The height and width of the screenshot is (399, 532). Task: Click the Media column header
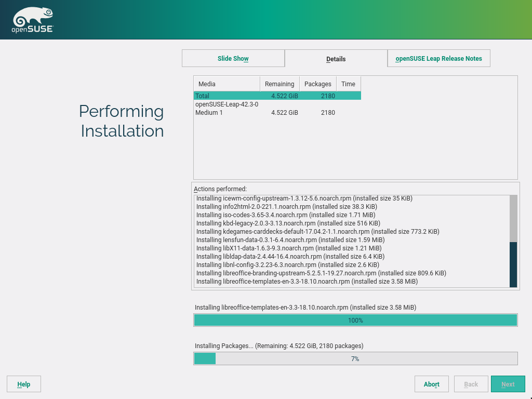227,84
